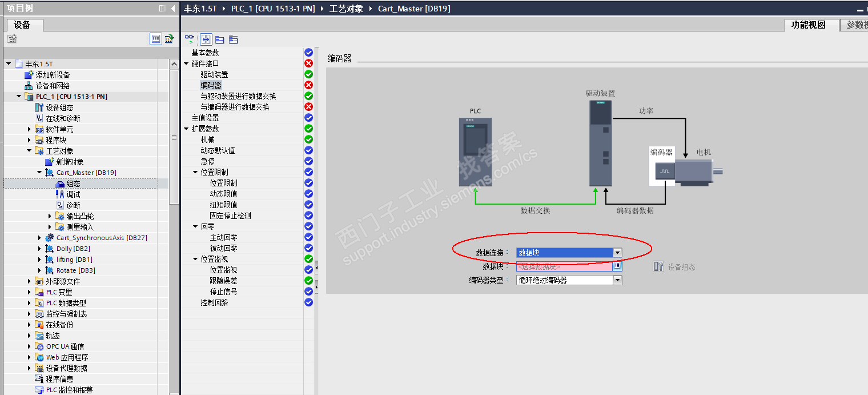The height and width of the screenshot is (395, 868).
Task: Click red error icon beside 与编码器进行数据交换
Action: 309,107
